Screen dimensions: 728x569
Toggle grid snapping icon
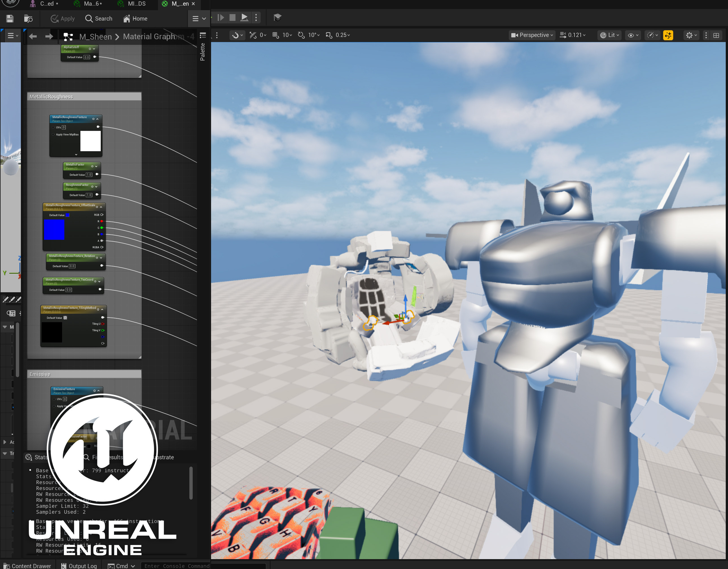tap(275, 35)
